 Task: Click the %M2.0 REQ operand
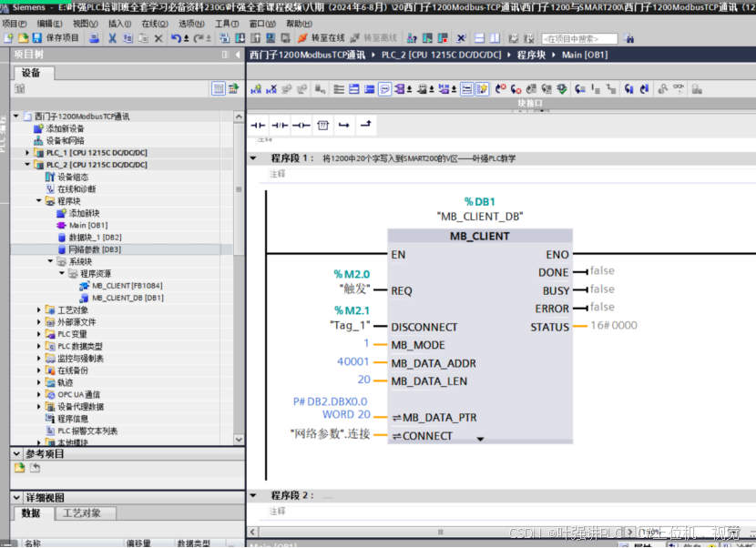352,274
